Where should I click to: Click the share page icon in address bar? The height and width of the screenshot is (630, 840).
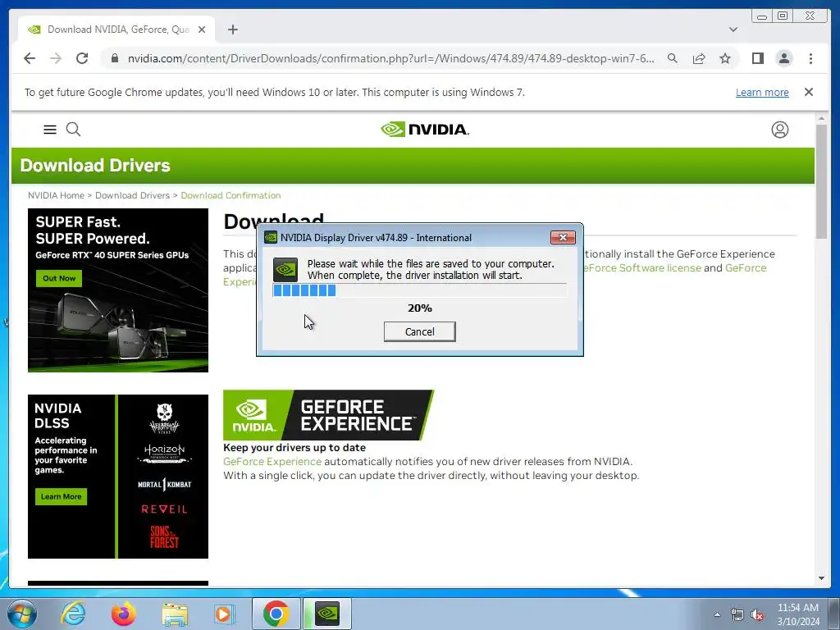click(699, 58)
